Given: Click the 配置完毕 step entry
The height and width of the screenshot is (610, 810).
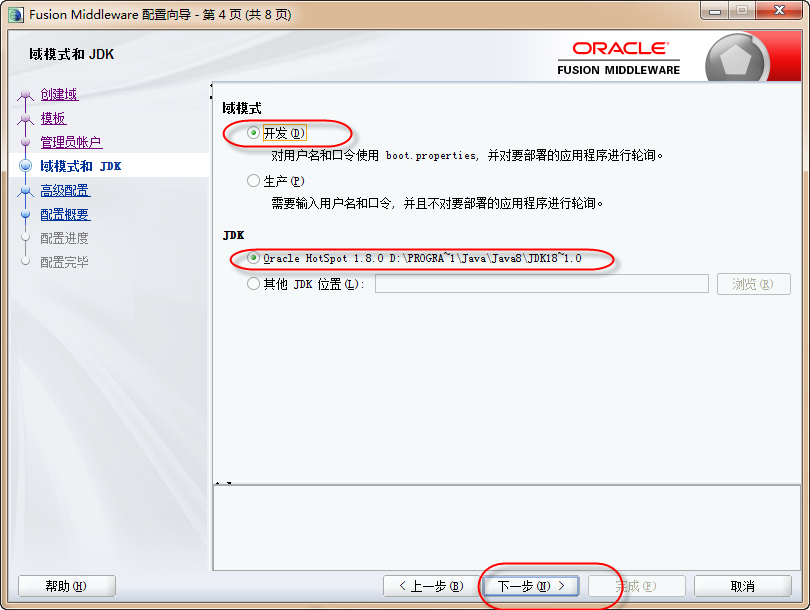Looking at the screenshot, I should pos(65,262).
